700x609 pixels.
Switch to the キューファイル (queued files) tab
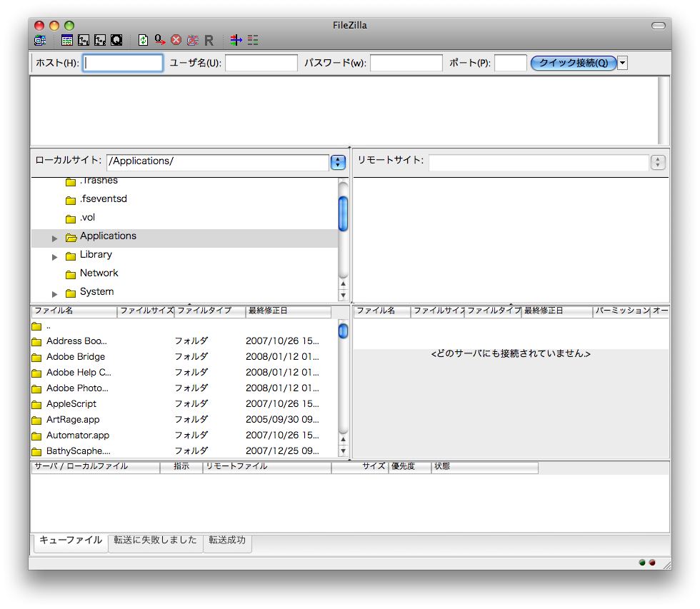pos(71,542)
